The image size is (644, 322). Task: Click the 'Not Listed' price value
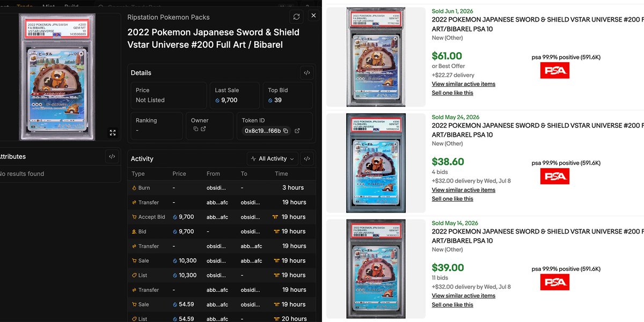150,100
